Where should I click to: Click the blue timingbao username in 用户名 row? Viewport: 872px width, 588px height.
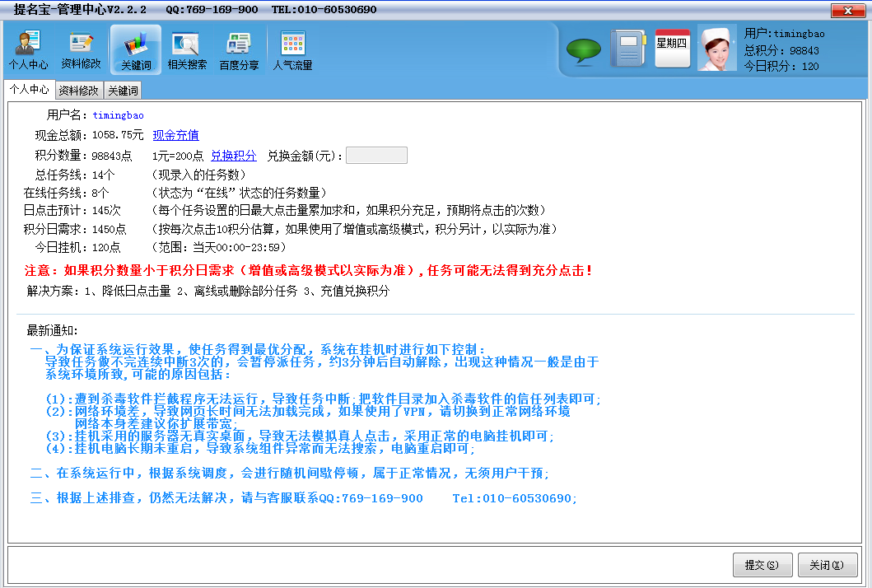118,115
